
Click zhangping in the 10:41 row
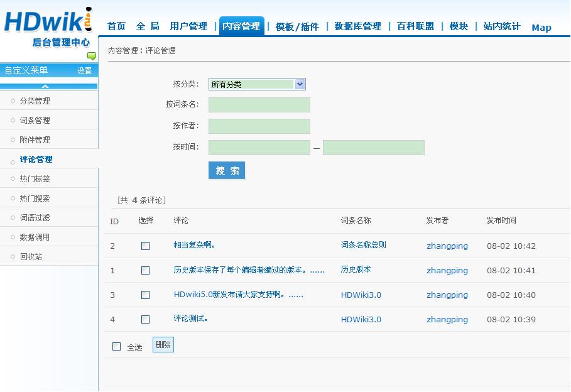(x=447, y=270)
